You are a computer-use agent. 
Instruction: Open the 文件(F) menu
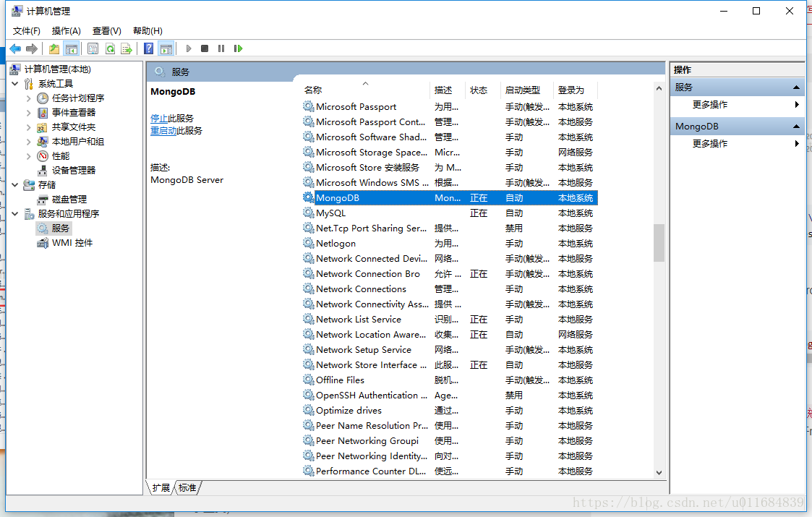tap(27, 31)
